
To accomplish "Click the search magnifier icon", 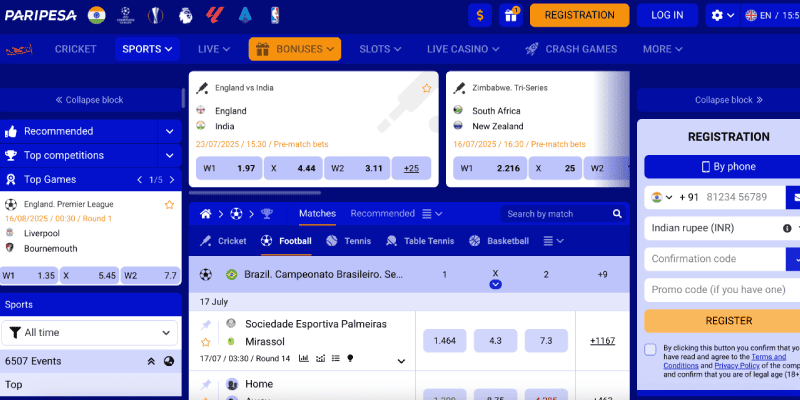I will pyautogui.click(x=617, y=214).
